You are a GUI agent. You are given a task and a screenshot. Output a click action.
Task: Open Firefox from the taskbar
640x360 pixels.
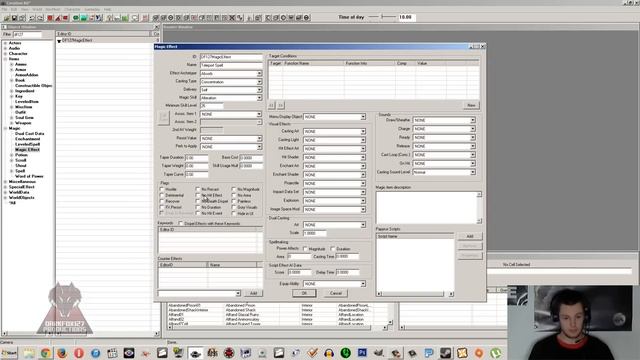coord(62,353)
